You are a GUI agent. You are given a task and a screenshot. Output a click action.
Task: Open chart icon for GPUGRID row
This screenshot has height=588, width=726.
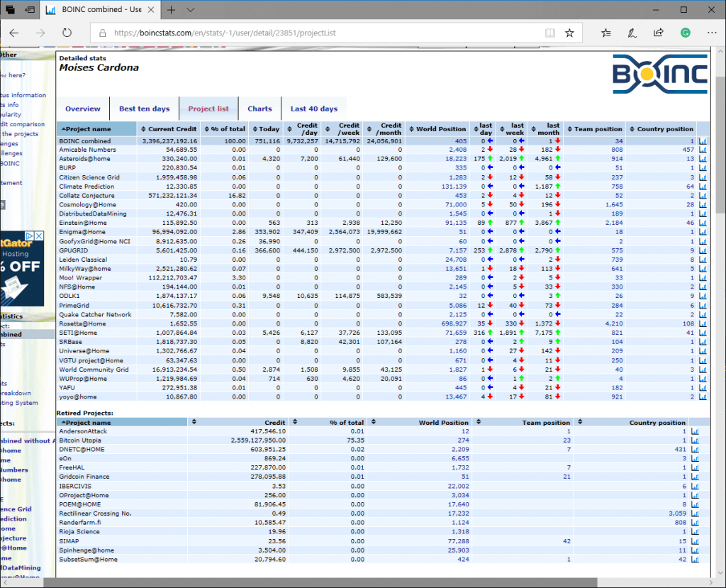point(703,250)
